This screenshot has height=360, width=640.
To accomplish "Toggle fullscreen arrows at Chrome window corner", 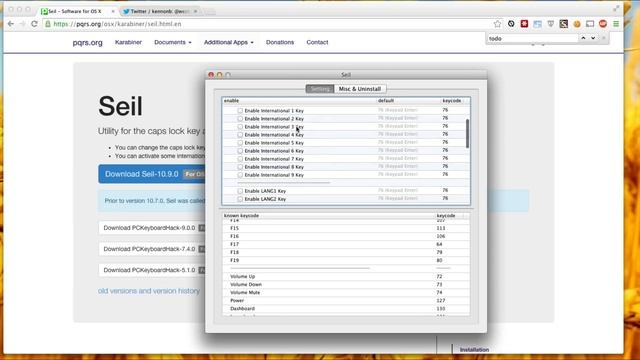I will (616, 8).
